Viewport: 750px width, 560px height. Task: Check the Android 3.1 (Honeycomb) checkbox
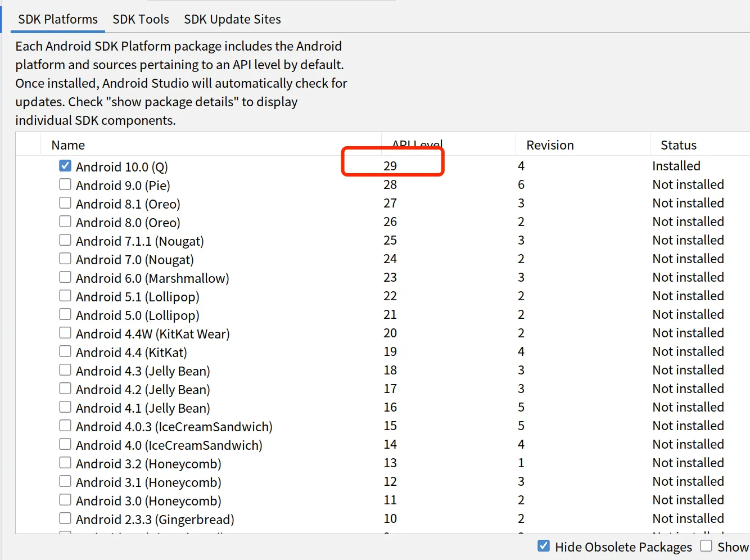tap(65, 481)
